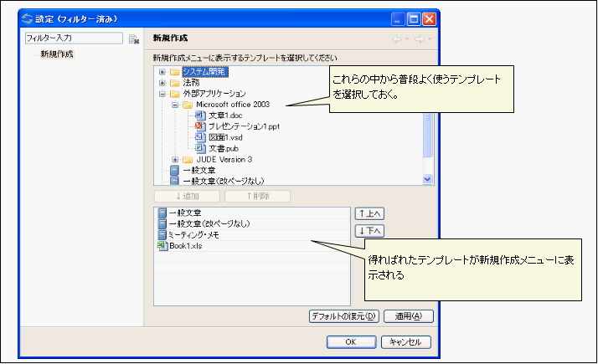Screen dimensions: 598x364
Task: Click the 法務 folder icon
Action: (175, 83)
